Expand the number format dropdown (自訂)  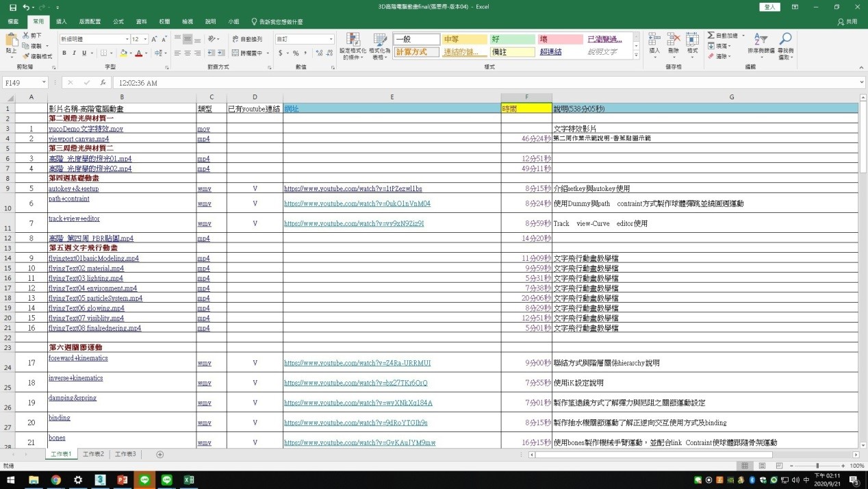pyautogui.click(x=331, y=40)
